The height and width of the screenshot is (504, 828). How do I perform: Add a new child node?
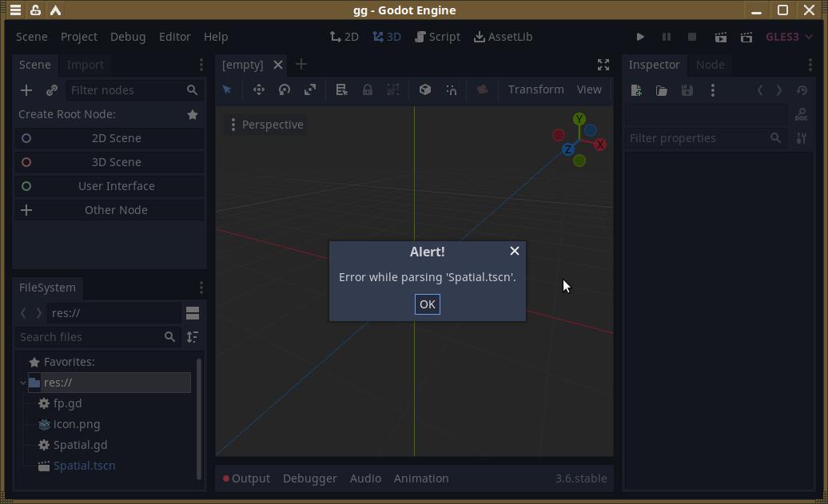click(x=26, y=90)
